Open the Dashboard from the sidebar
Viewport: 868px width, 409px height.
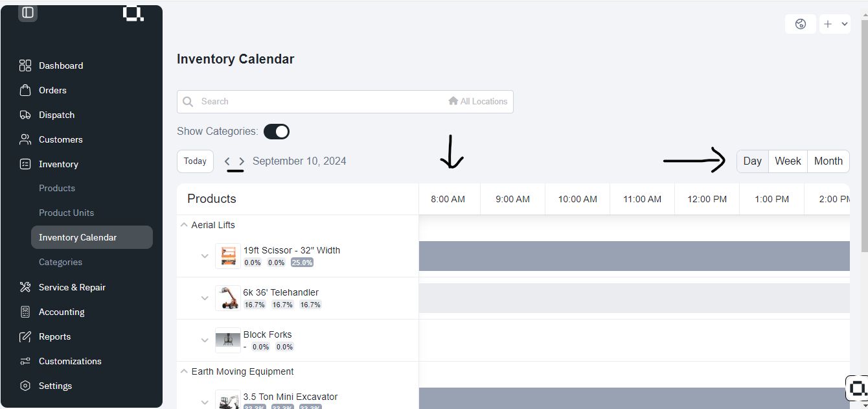click(x=60, y=65)
